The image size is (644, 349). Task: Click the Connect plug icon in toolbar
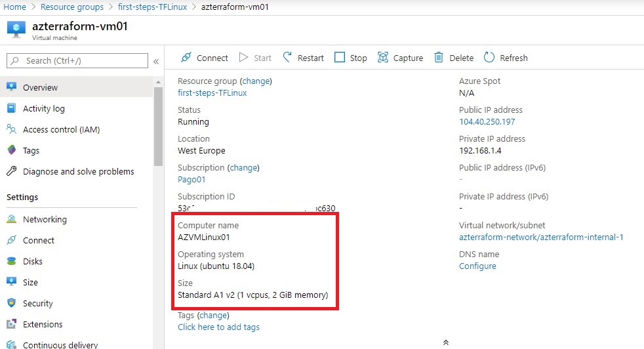tap(186, 58)
